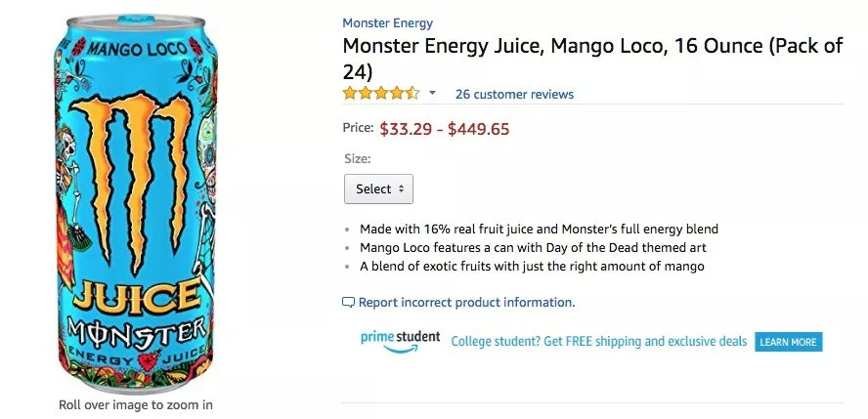The width and height of the screenshot is (868, 419).
Task: Click the first gold rating star
Action: [350, 94]
